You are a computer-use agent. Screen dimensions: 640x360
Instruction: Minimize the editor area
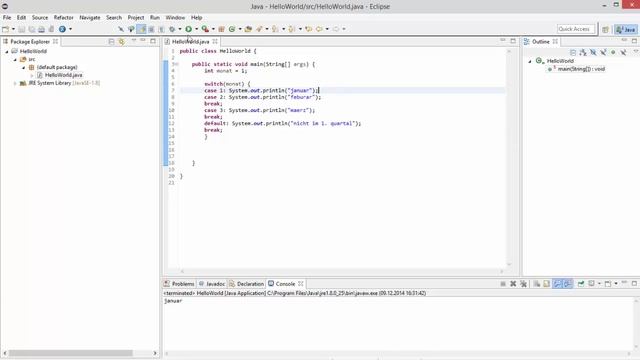(503, 40)
